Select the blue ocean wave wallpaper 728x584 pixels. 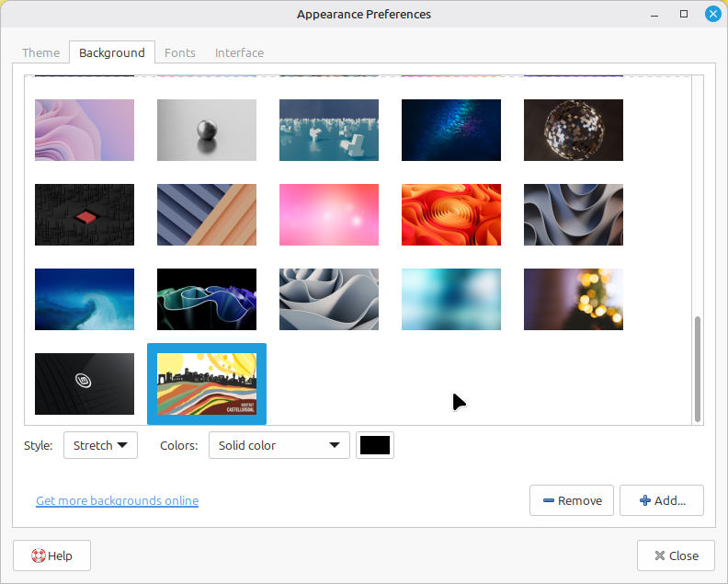coord(85,299)
